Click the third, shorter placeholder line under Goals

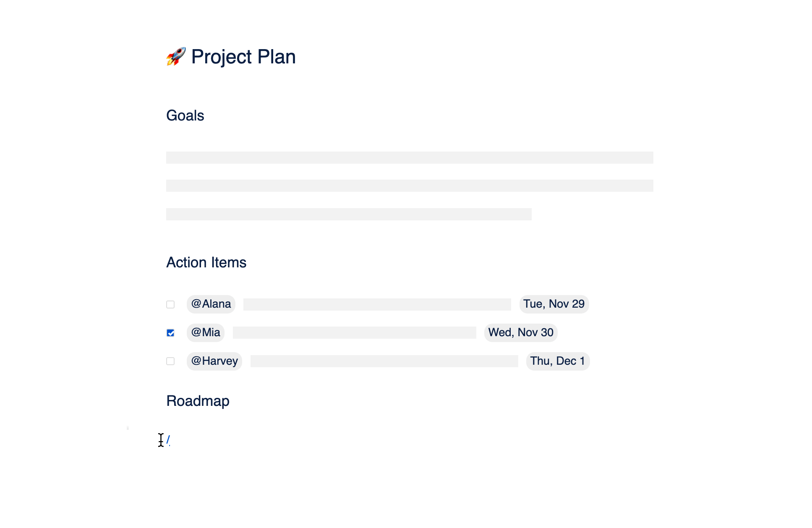pyautogui.click(x=349, y=214)
